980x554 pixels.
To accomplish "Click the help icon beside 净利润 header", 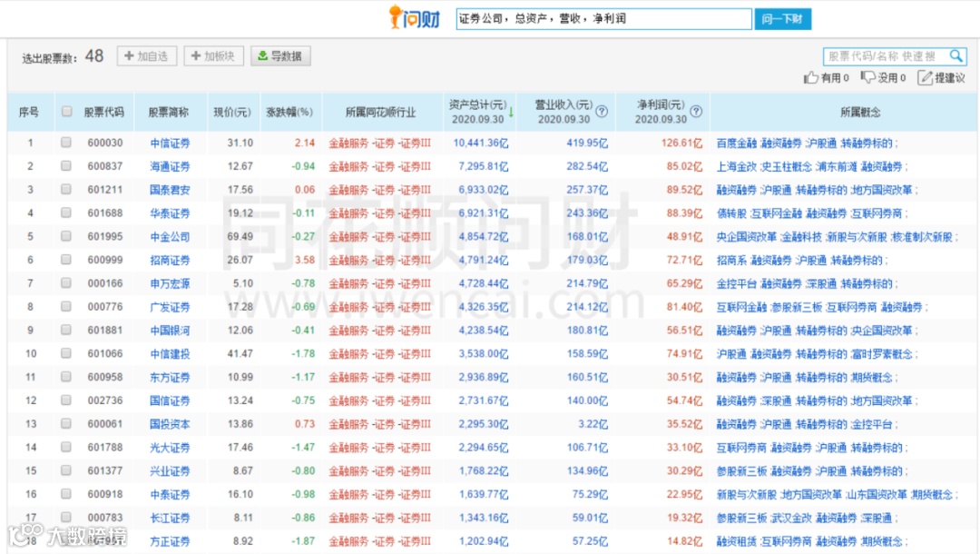I will 696,112.
